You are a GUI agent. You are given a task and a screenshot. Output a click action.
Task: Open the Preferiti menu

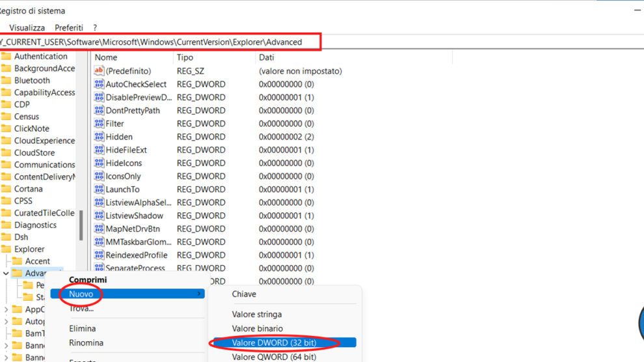tap(69, 28)
